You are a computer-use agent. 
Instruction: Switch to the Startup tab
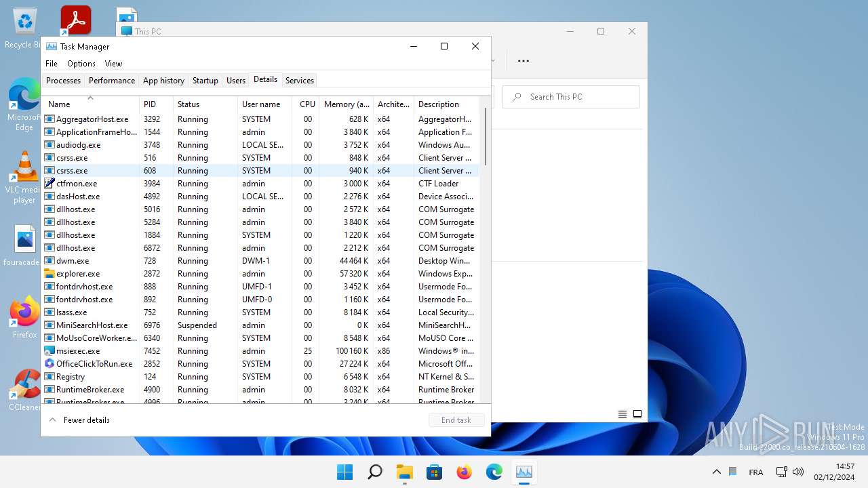(x=205, y=81)
